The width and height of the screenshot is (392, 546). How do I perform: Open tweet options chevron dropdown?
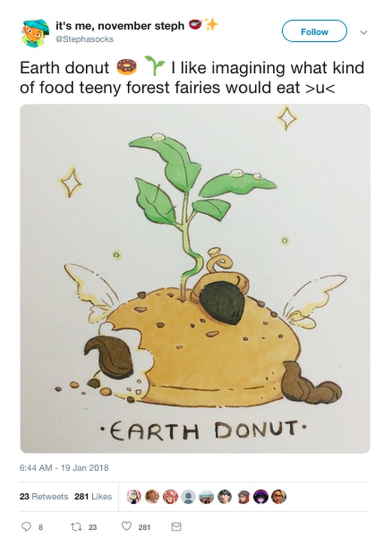coord(363,32)
